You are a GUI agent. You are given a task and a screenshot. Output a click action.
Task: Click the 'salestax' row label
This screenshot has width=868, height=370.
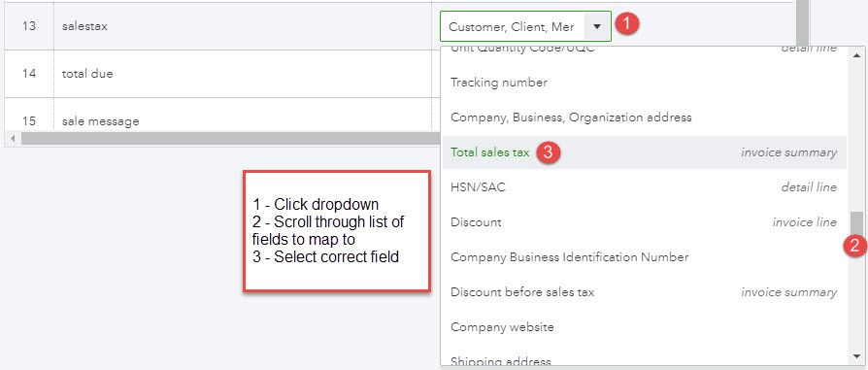point(84,26)
